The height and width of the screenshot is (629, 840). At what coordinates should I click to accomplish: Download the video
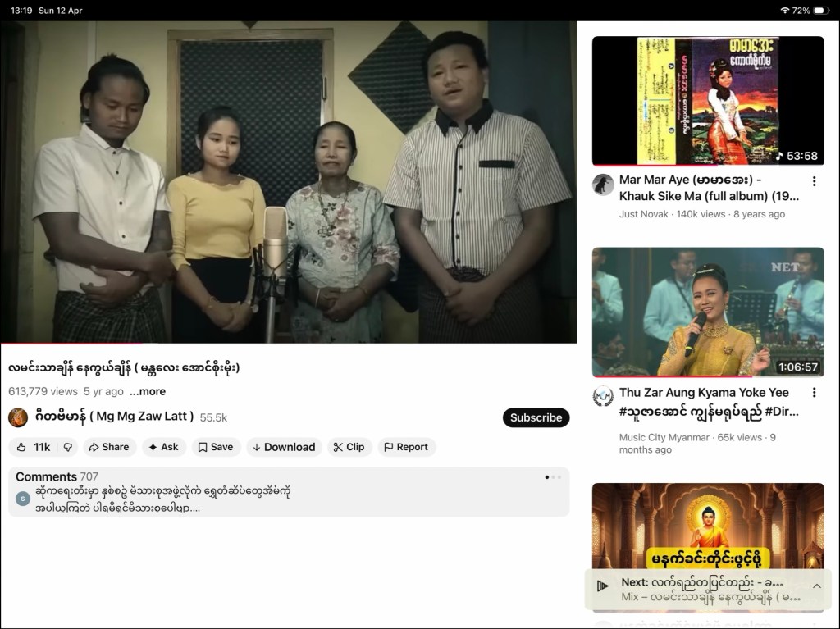coord(284,447)
